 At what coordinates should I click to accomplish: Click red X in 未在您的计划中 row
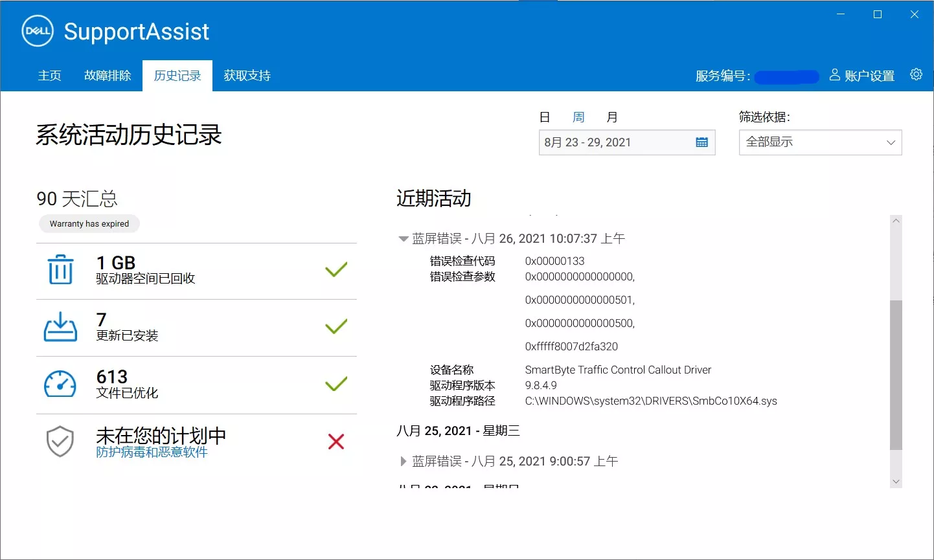click(x=336, y=442)
